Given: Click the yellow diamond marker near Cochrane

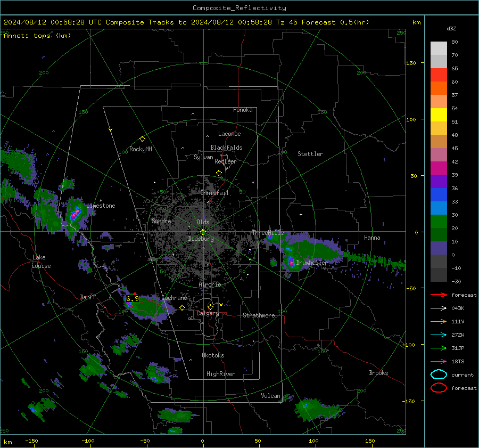Looking at the screenshot, I should [x=183, y=308].
